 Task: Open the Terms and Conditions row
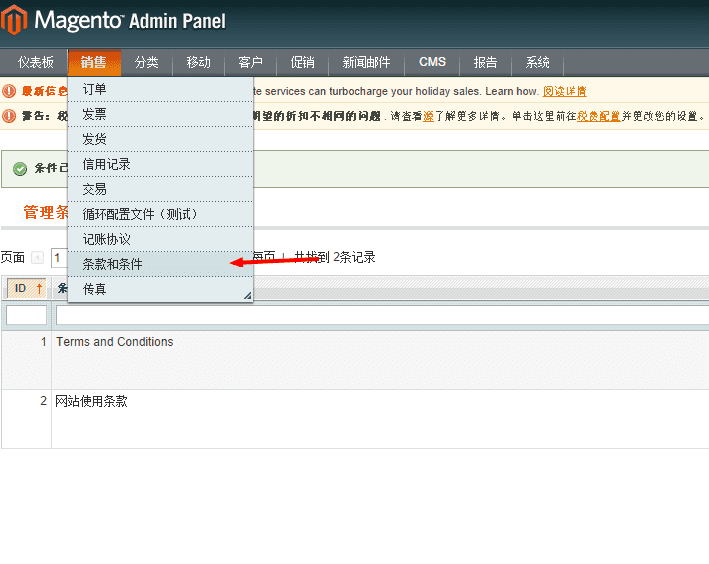click(354, 360)
